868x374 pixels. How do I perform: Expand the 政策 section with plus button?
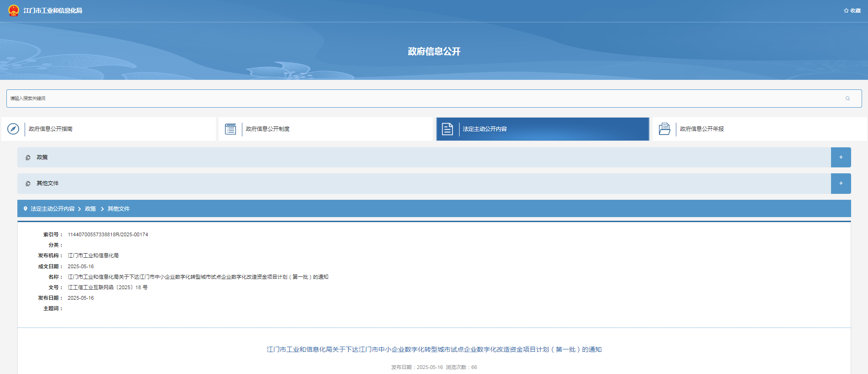click(841, 157)
